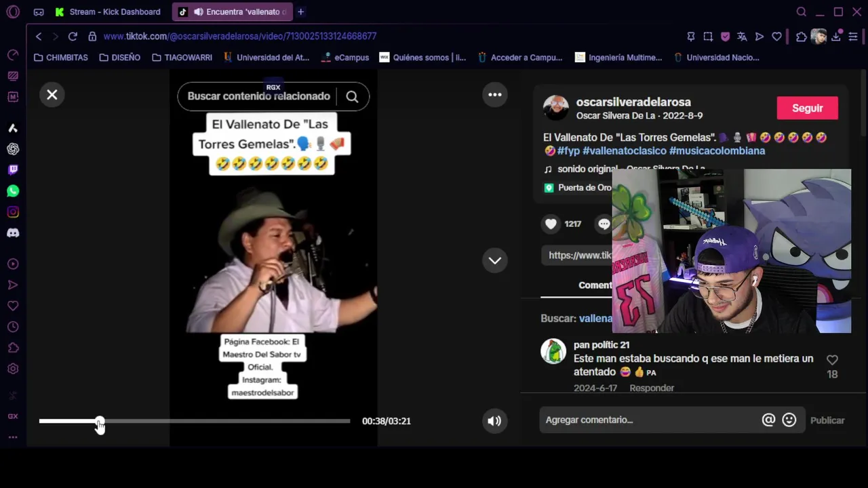Click the oscarsilveradelarosa username
This screenshot has height=488, width=868.
633,102
